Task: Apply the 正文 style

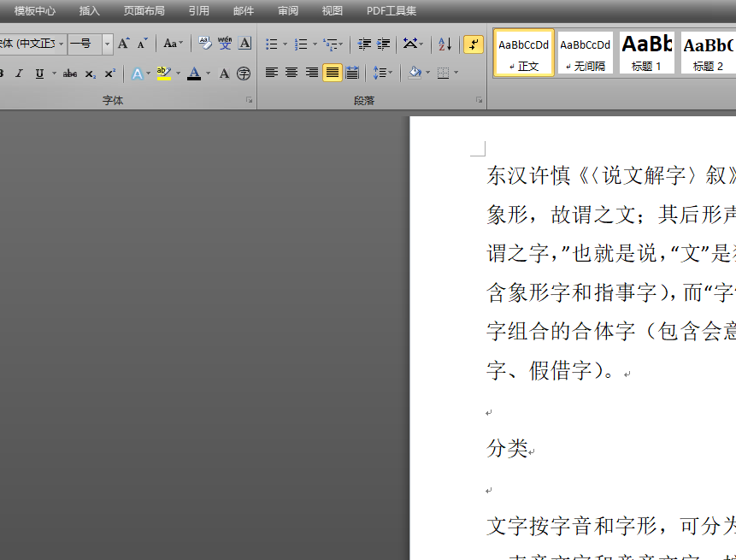Action: pyautogui.click(x=524, y=52)
